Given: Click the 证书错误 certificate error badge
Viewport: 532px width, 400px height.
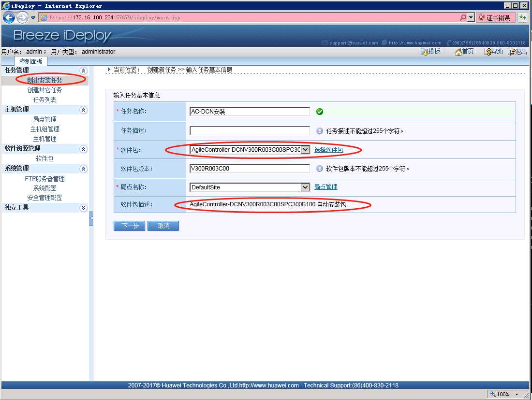Looking at the screenshot, I should [495, 17].
